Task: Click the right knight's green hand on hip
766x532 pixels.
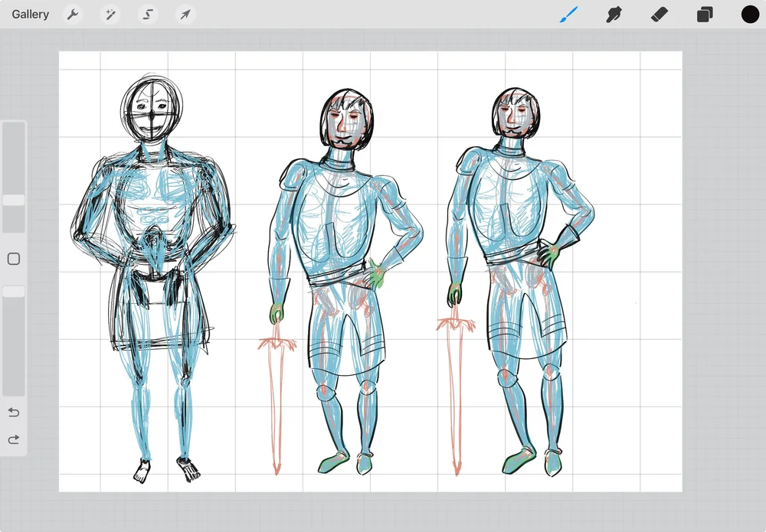Action: (548, 254)
